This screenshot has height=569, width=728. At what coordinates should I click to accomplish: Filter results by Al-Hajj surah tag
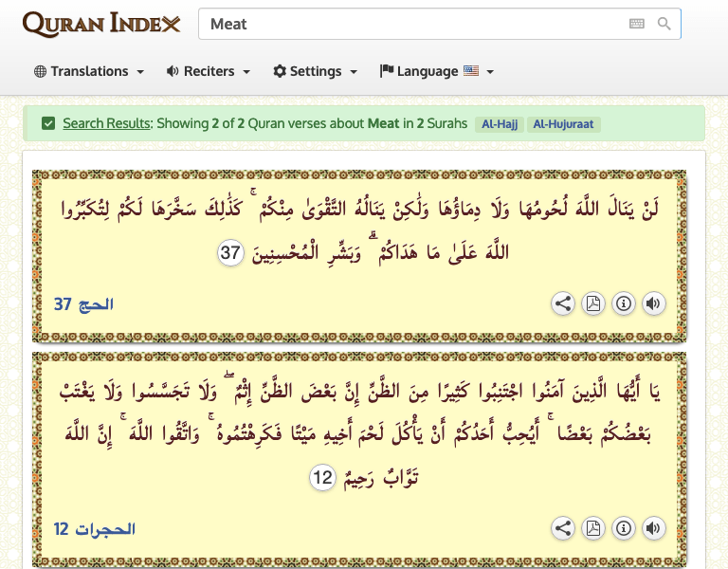[500, 124]
